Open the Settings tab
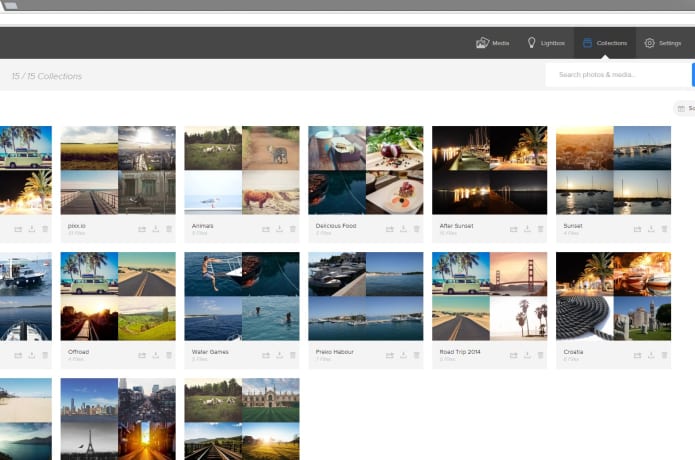The height and width of the screenshot is (460, 695). tap(663, 43)
